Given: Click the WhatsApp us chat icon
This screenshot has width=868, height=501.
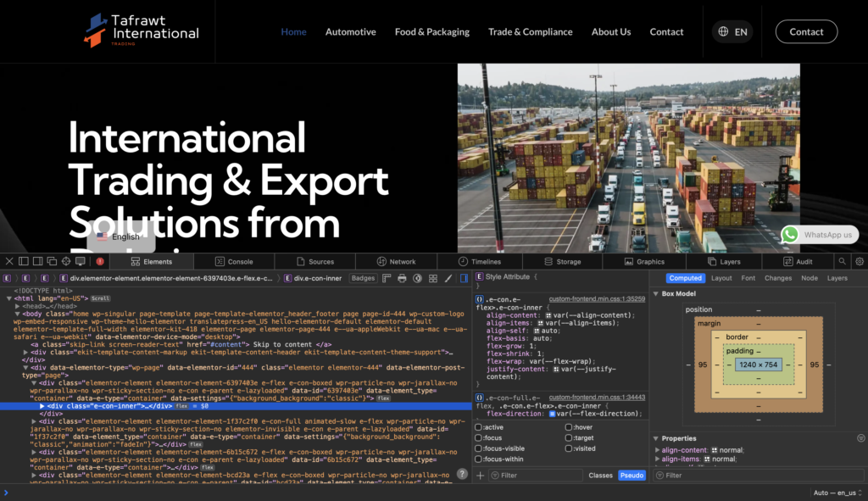Looking at the screenshot, I should (x=790, y=235).
